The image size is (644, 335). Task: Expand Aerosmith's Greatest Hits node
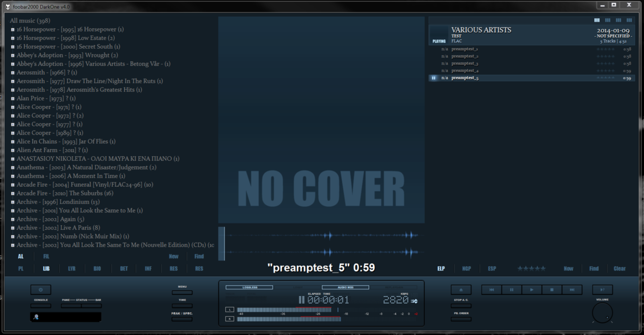coord(13,90)
